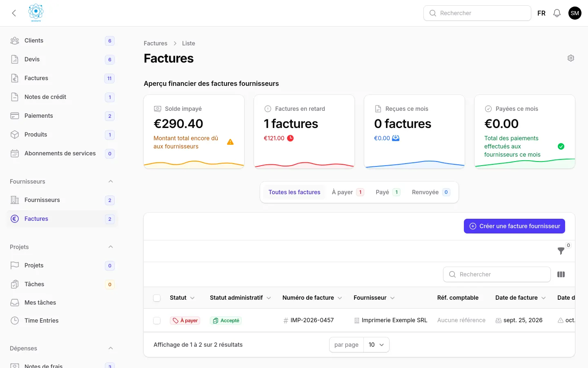
Task: Click the Accepté status badge
Action: pyautogui.click(x=226, y=321)
